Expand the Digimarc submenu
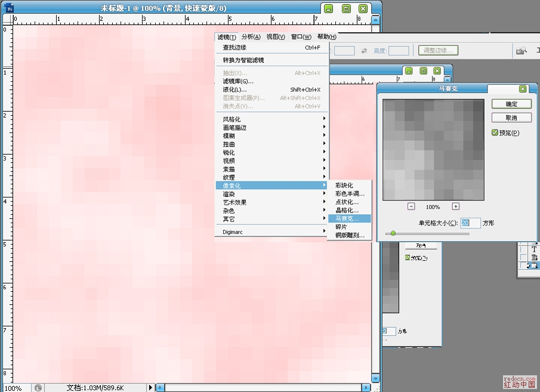Viewport: 540px width, 392px height. 271,232
